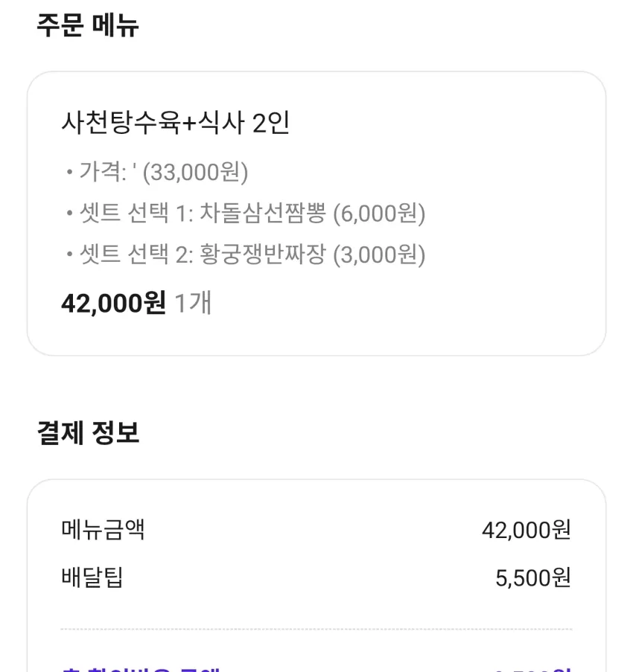
Task: Tap the 차돌삼선짬뽕 option name
Action: point(262,213)
